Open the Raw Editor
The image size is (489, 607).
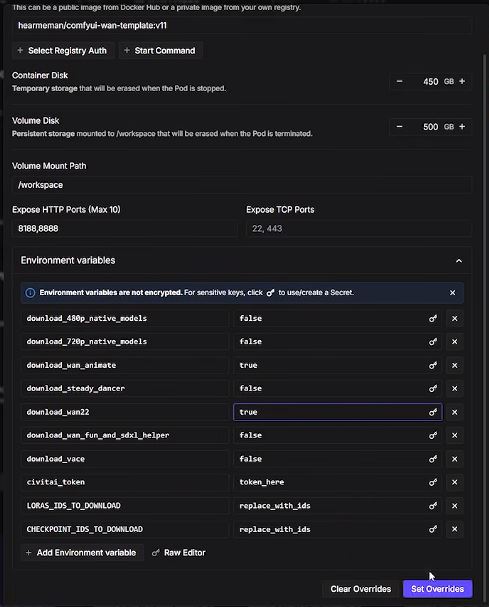[179, 553]
